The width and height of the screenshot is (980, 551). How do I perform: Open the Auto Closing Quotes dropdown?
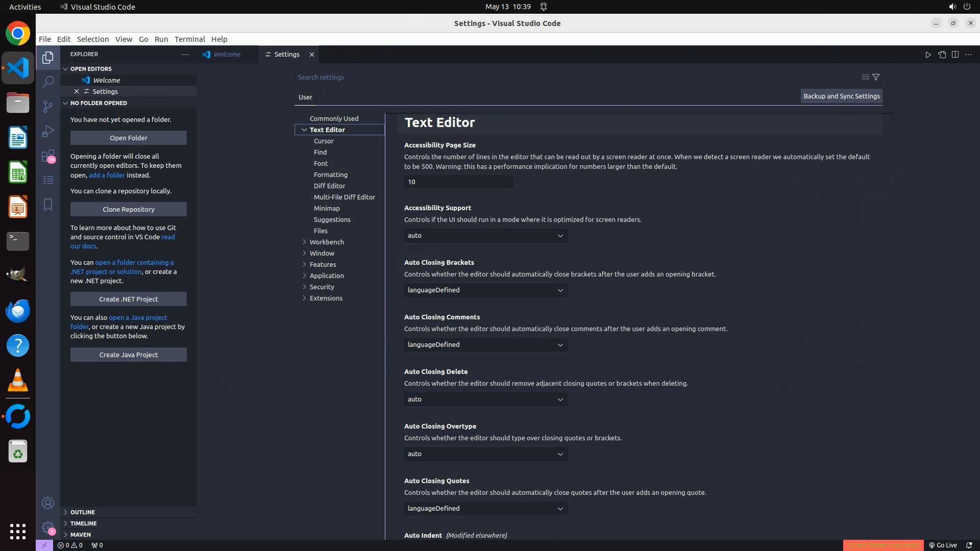(x=485, y=509)
